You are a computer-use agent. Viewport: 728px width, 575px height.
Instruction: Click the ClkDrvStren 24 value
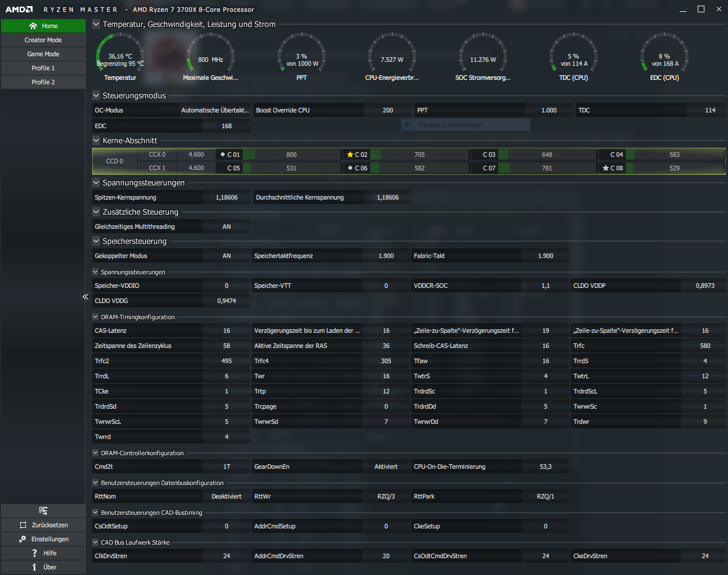click(226, 556)
